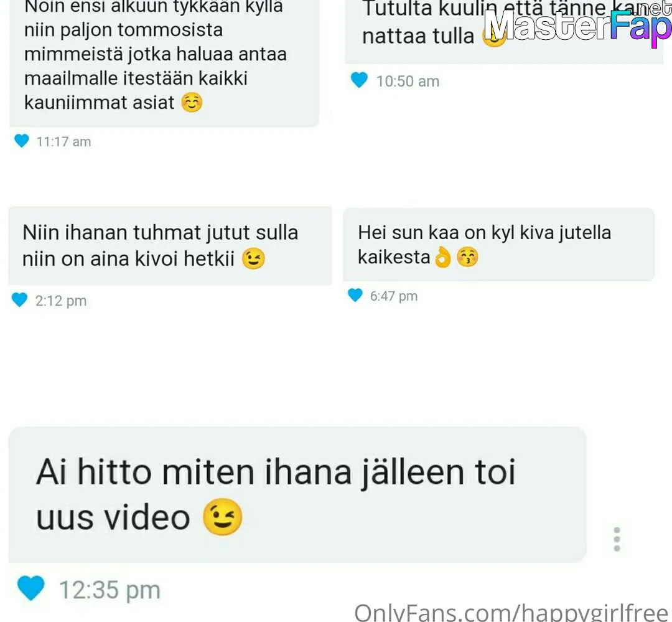
Task: Click the 12:35 pm timestamp
Action: (x=110, y=590)
